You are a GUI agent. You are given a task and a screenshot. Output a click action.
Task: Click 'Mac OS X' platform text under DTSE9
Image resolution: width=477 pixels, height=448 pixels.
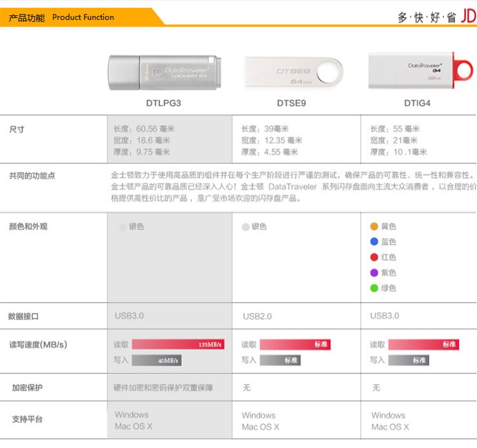click(x=261, y=427)
